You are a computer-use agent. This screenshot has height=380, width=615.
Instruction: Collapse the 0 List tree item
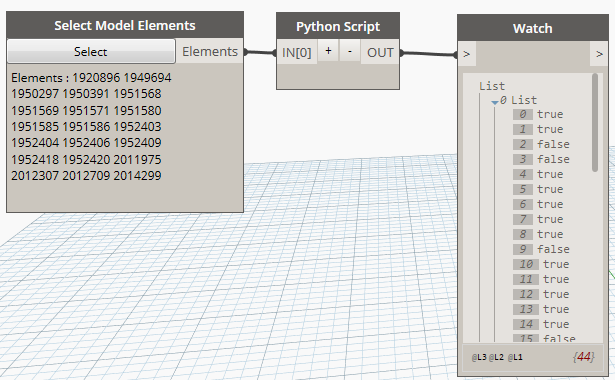[x=495, y=102]
